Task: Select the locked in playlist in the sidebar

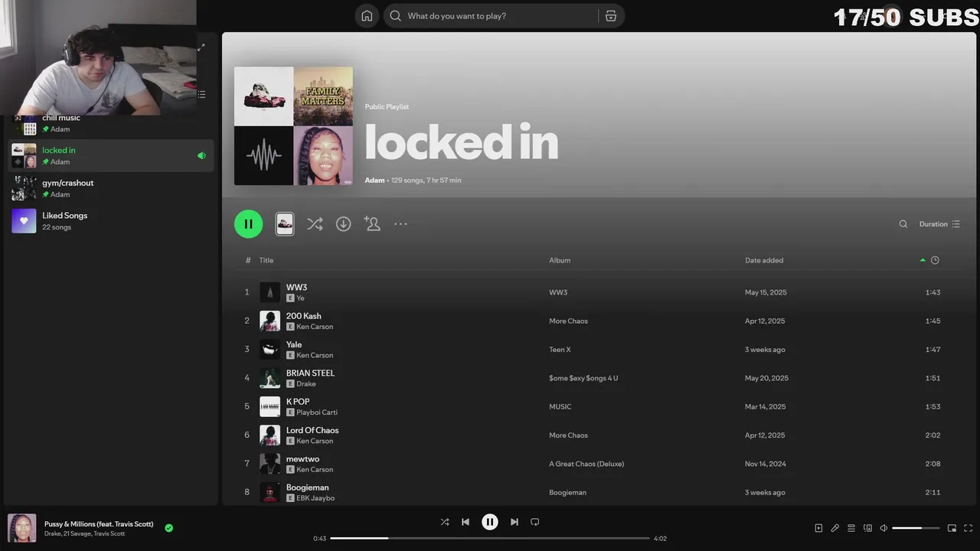Action: 111,155
